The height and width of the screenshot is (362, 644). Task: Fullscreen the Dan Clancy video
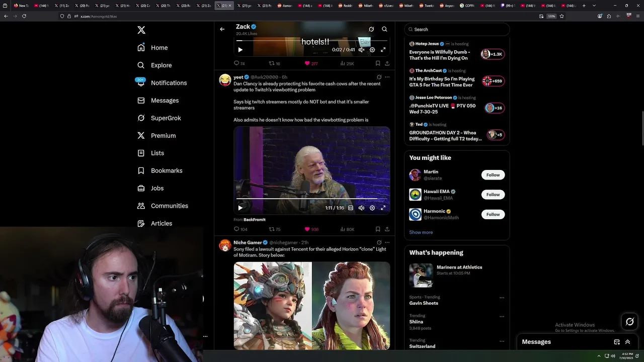(383, 208)
